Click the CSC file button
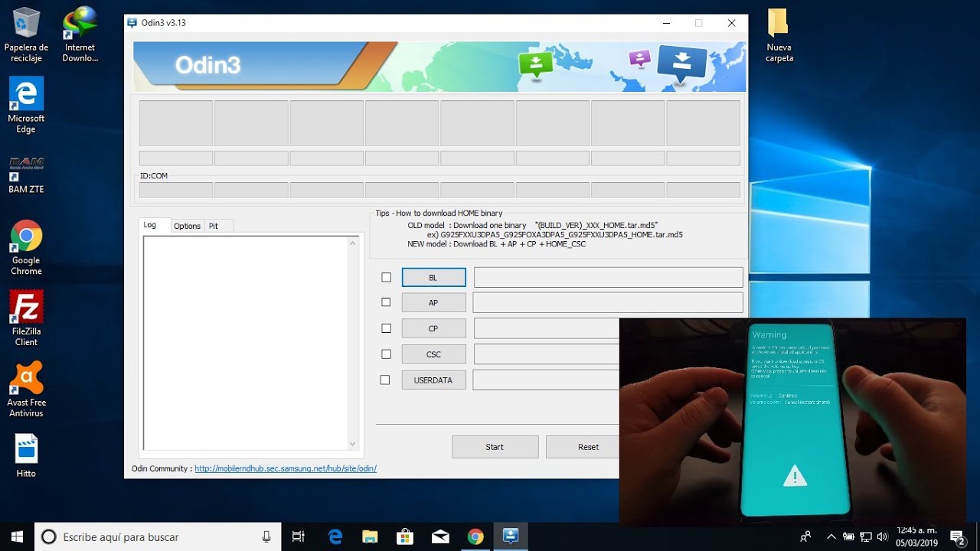 (x=433, y=354)
